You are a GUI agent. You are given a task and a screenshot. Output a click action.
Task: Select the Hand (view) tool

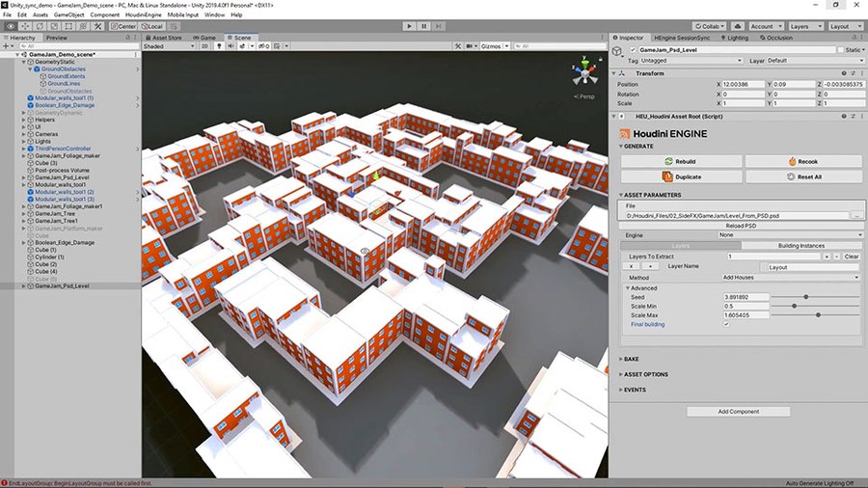coord(11,26)
